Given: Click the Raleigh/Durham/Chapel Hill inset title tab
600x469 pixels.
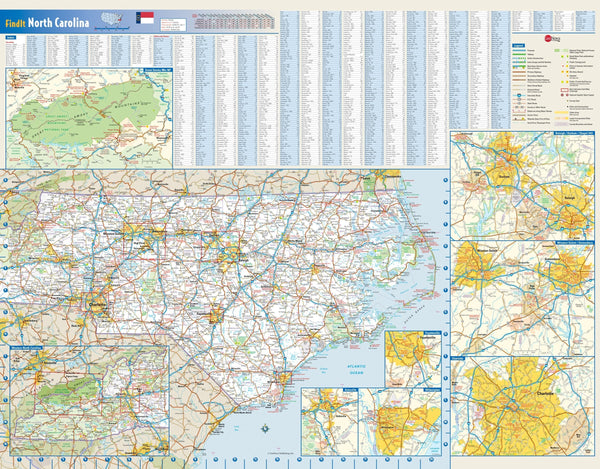Looking at the screenshot, I should tap(574, 134).
